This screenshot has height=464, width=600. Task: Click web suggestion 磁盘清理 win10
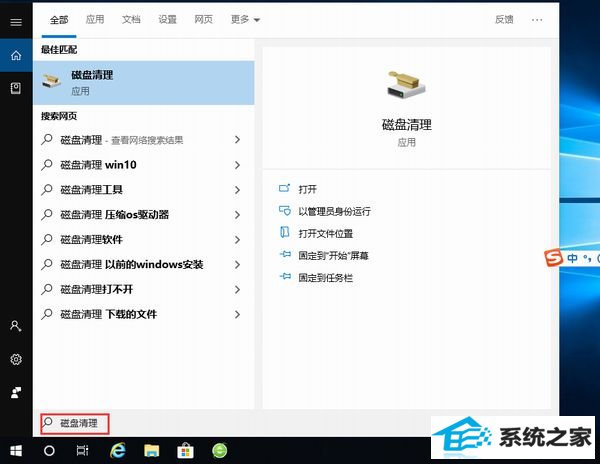pos(98,165)
